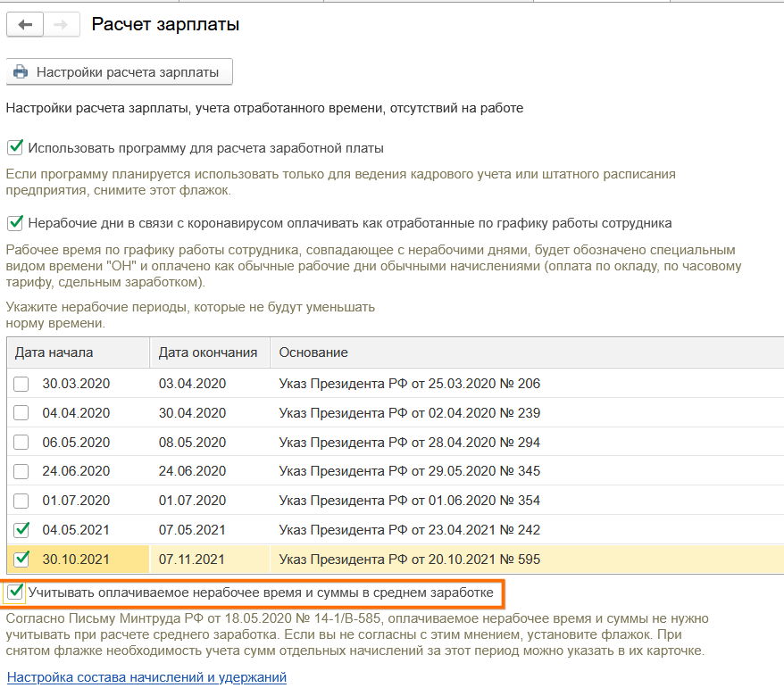Check the 04.04.2020 period row checkbox

pos(21,413)
